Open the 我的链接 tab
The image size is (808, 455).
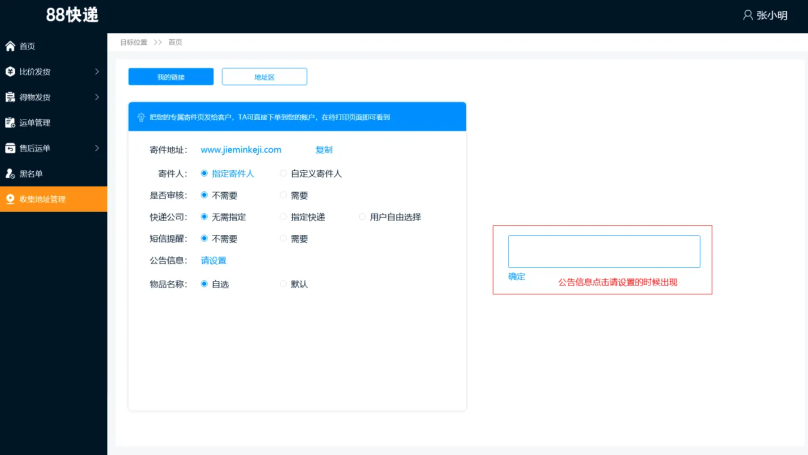tap(171, 77)
